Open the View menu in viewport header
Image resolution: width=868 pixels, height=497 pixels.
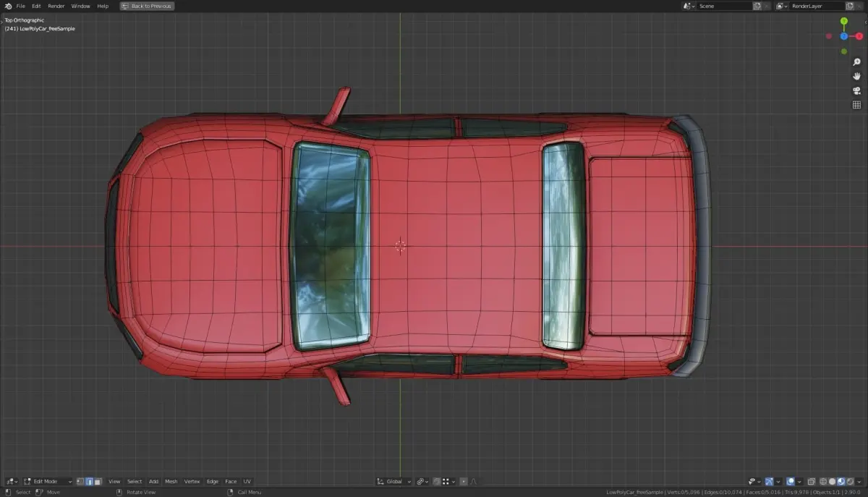pyautogui.click(x=114, y=481)
